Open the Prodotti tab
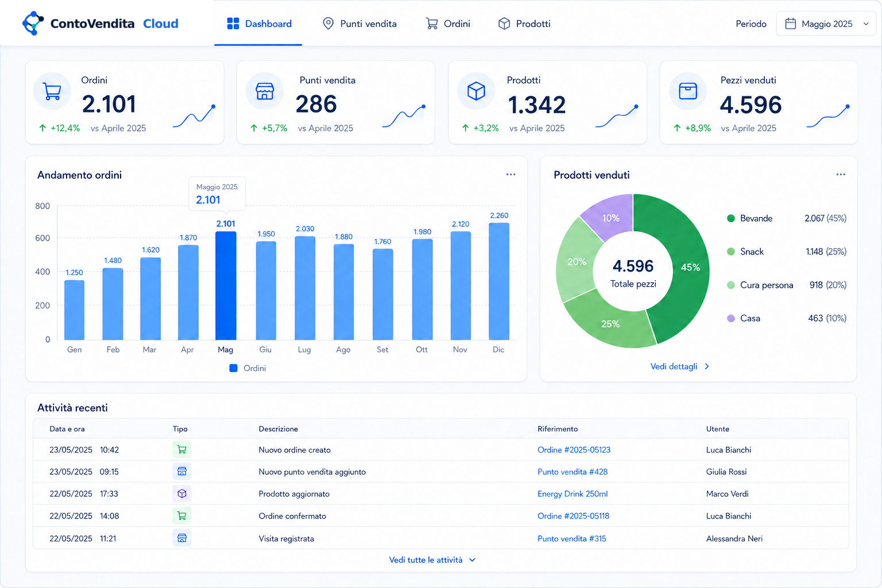 524,24
